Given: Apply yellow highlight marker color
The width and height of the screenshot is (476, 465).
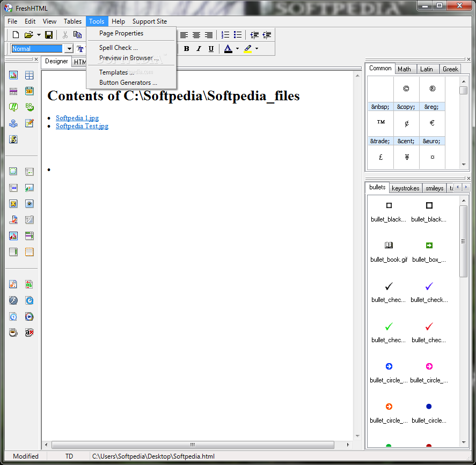Looking at the screenshot, I should [248, 48].
